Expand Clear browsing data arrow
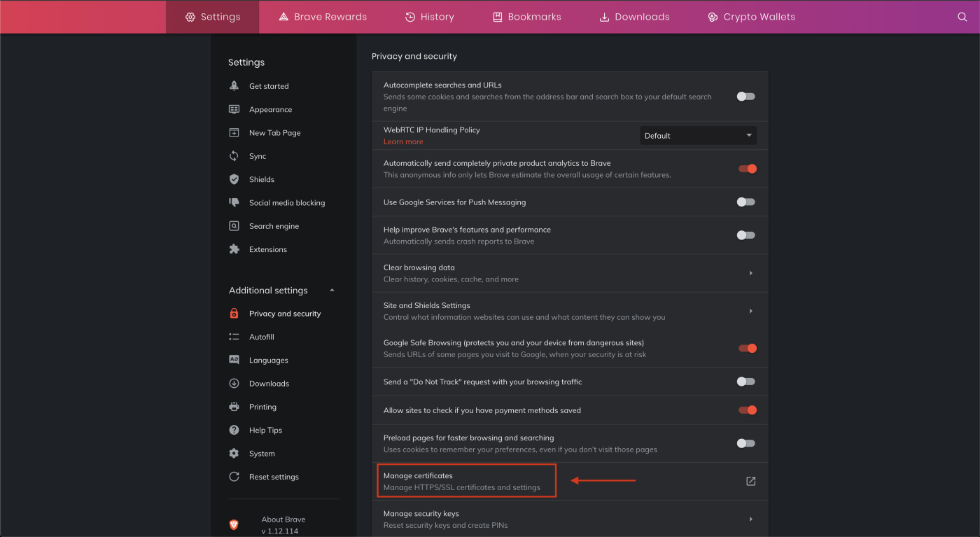The width and height of the screenshot is (980, 537). tap(750, 273)
